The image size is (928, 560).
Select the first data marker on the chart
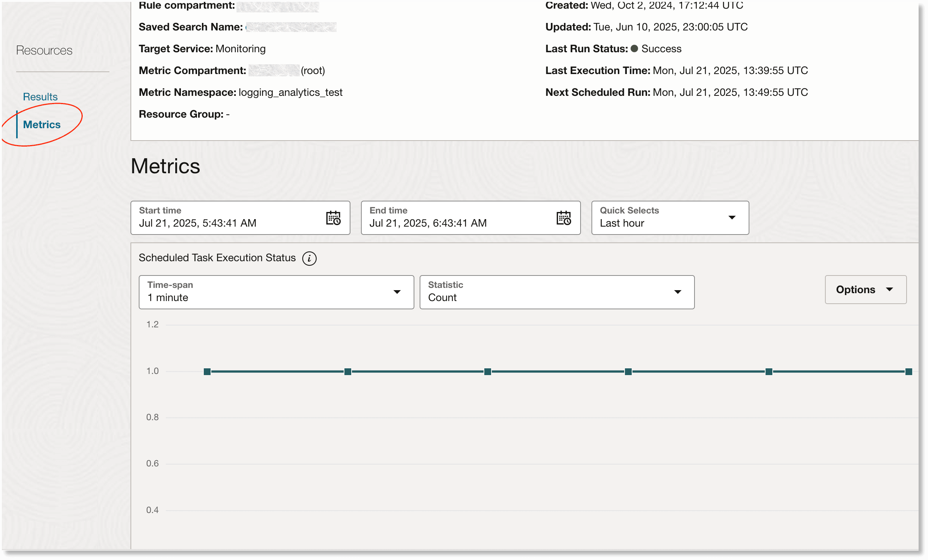coord(208,371)
